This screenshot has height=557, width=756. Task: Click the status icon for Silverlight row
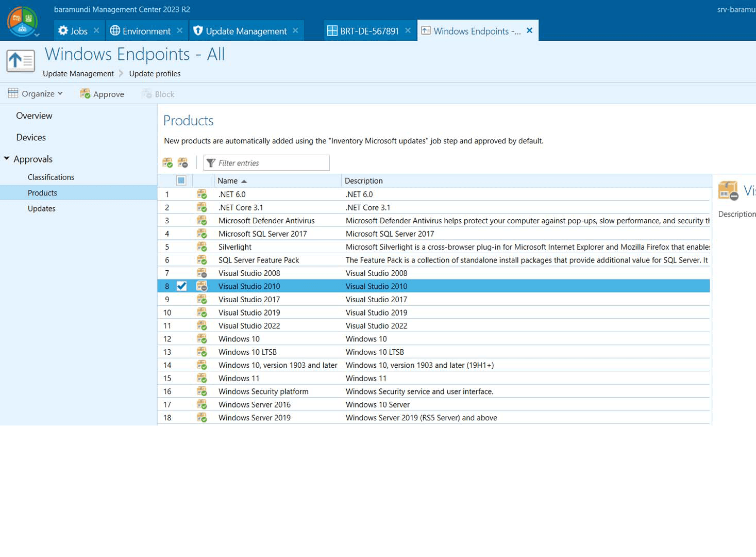pos(202,247)
